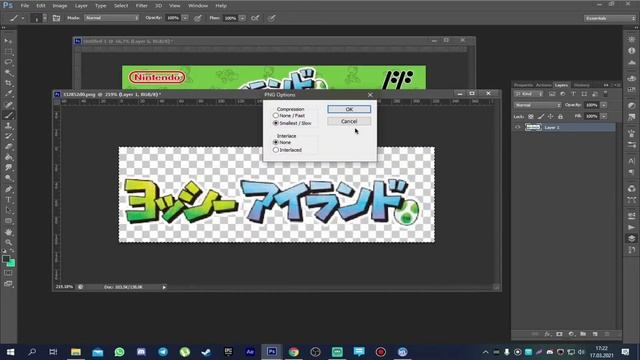Toggle Quick Mask mode icon
This screenshot has height=360, width=640.
click(8, 273)
